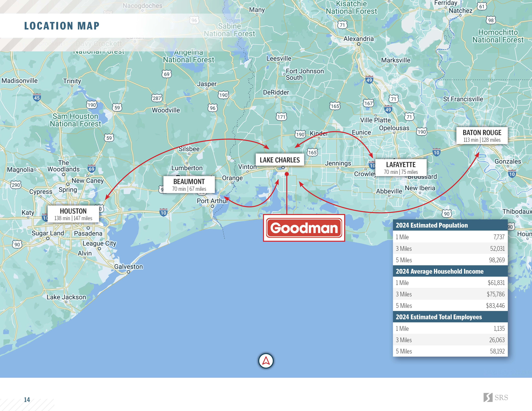Click the St Francisville label

click(x=463, y=99)
